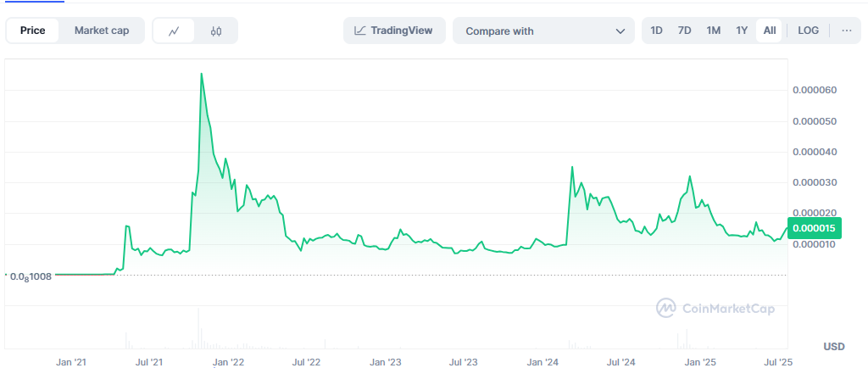The width and height of the screenshot is (868, 368).
Task: Select the All time range
Action: pos(769,31)
